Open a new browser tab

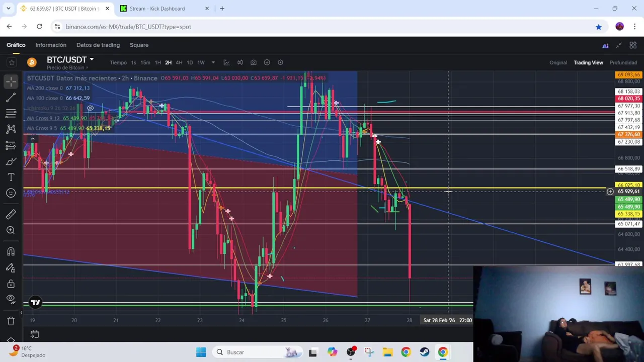point(222,9)
